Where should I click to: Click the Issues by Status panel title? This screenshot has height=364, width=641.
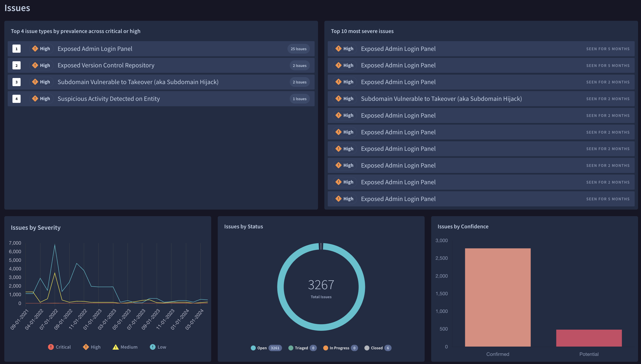point(243,227)
